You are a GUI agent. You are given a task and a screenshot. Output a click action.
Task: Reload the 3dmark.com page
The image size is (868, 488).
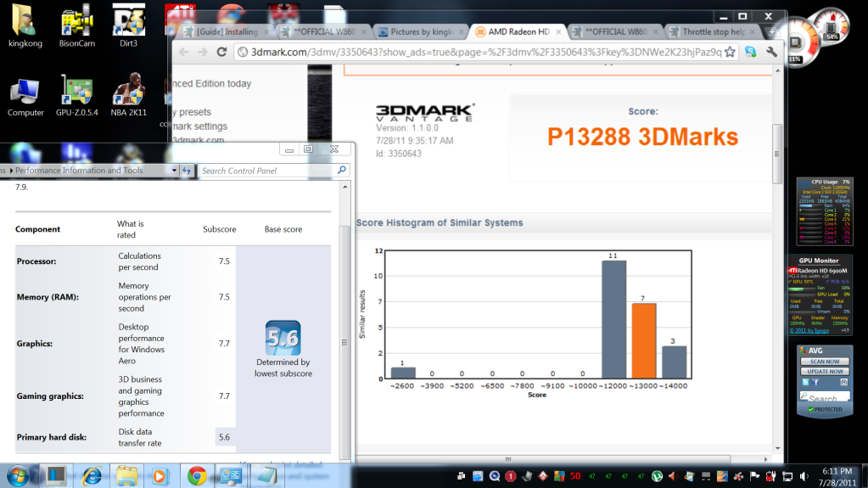(221, 52)
